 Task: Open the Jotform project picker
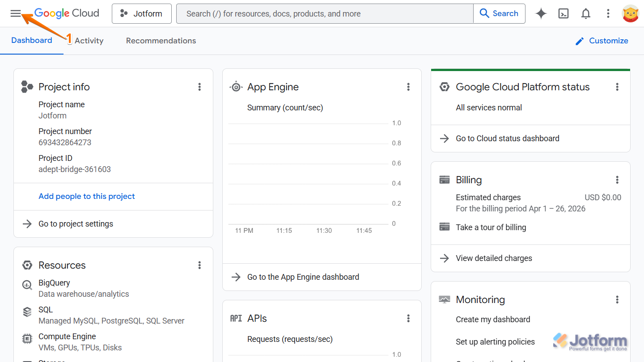pyautogui.click(x=141, y=13)
